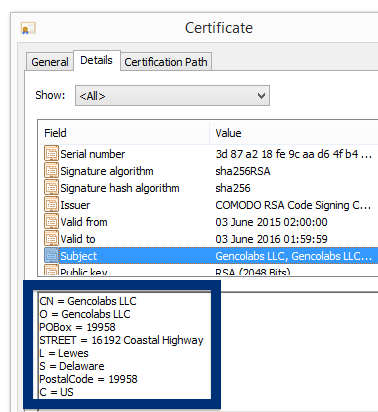The image size is (378, 412).
Task: Click the Signature algorithm field icon
Action: coord(51,171)
